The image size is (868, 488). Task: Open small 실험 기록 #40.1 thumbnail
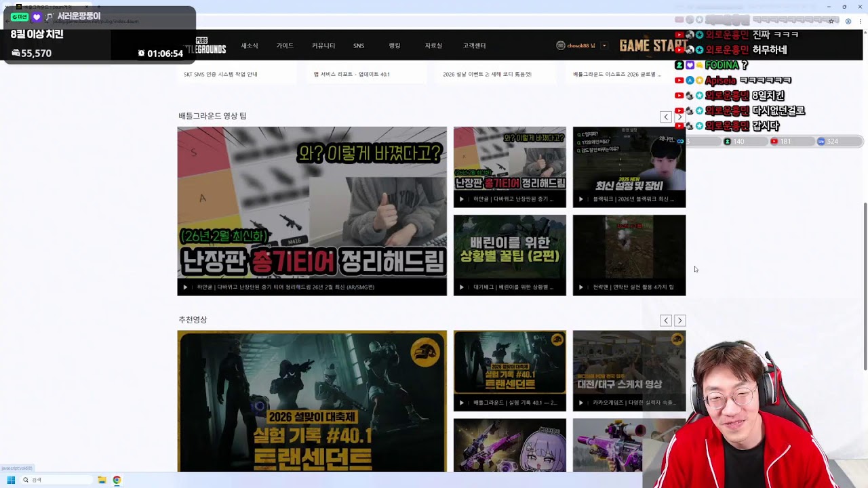click(509, 362)
